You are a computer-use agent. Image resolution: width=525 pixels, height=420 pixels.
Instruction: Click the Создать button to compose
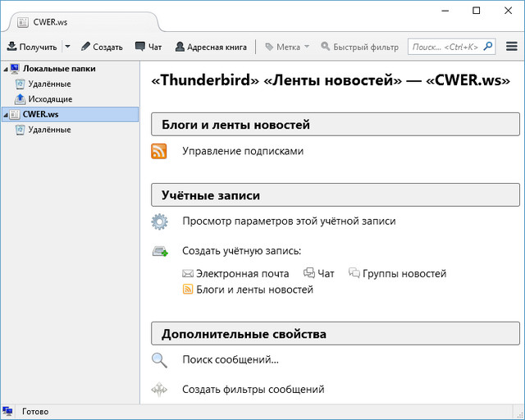(102, 47)
